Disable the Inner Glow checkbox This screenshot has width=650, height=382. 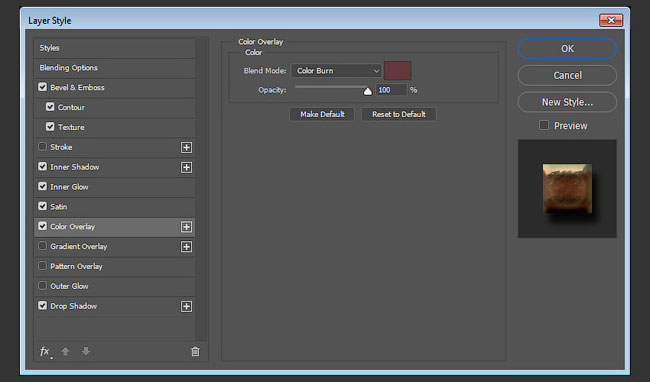click(x=42, y=186)
